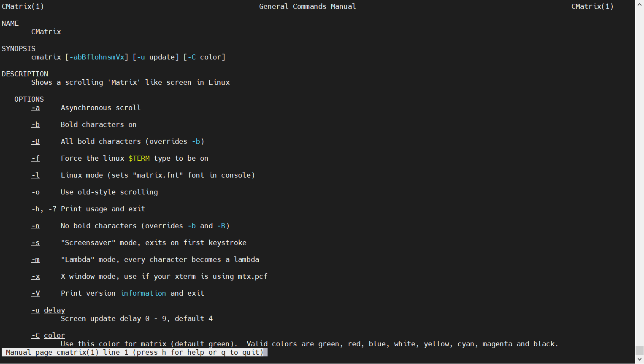Click the -l option flag
Image resolution: width=644 pixels, height=364 pixels.
tap(35, 175)
